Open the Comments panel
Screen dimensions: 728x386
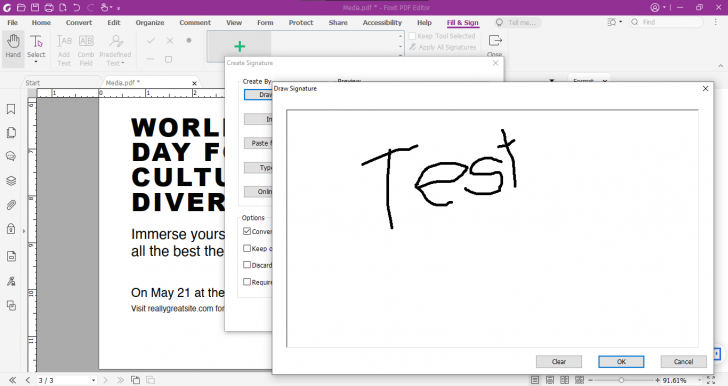(x=11, y=157)
